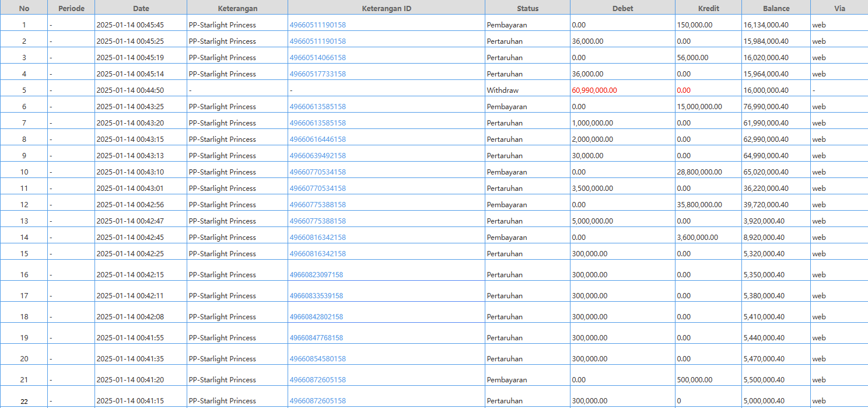
Task: Select the Via column header
Action: [x=839, y=9]
